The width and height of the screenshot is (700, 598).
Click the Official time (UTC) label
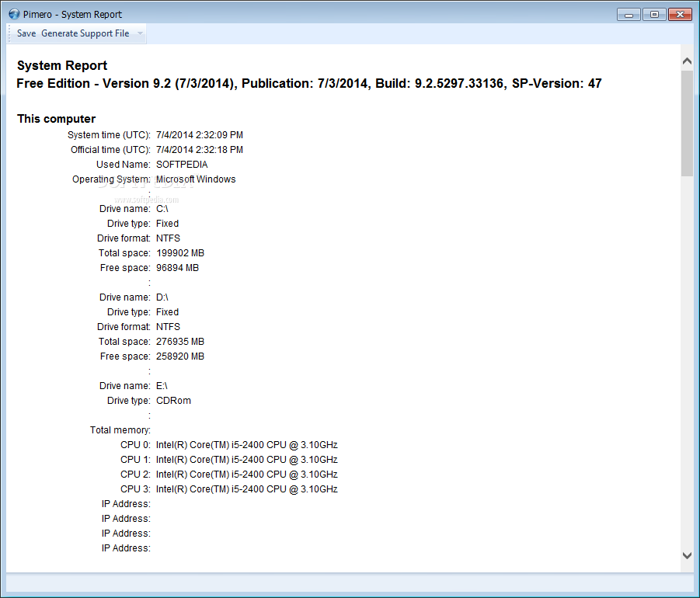click(x=110, y=149)
